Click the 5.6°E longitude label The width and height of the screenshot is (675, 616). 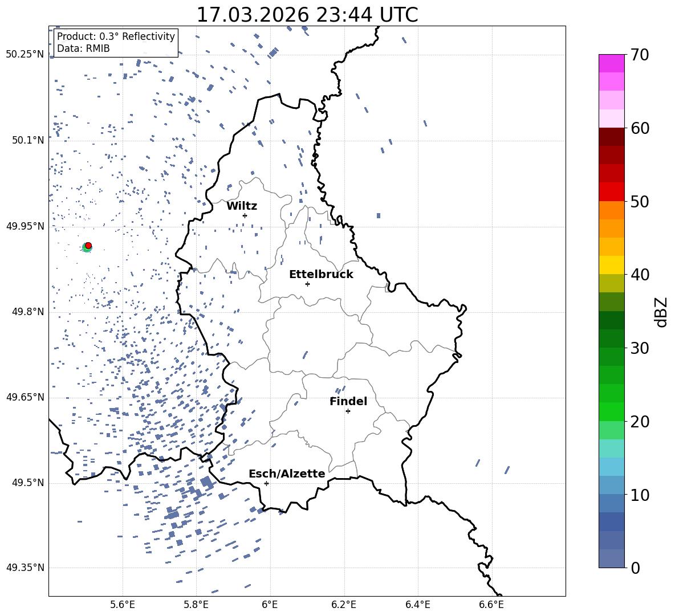(x=123, y=605)
